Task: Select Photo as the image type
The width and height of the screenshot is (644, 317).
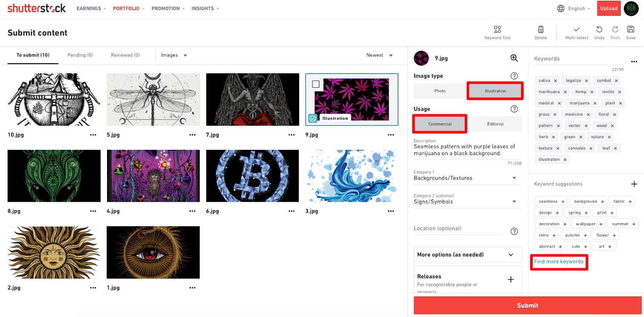Action: pos(440,91)
